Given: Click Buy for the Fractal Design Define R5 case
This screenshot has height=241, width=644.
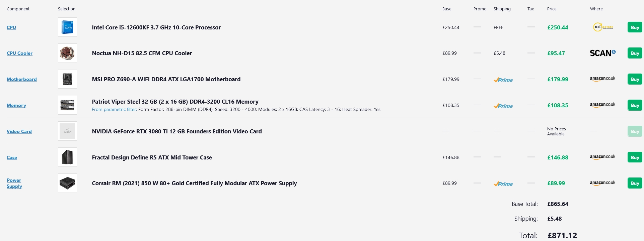Looking at the screenshot, I should (x=635, y=157).
